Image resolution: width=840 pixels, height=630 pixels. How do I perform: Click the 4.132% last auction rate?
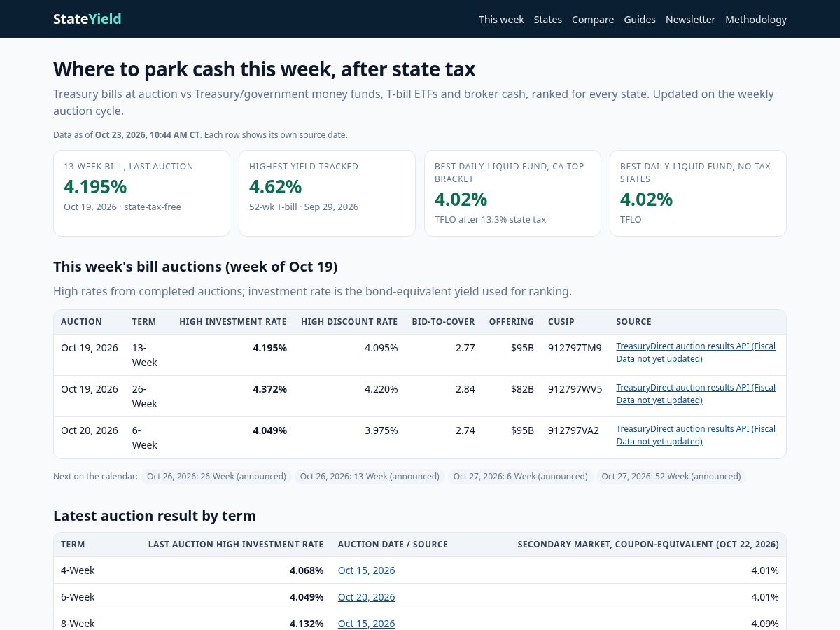coord(307,624)
